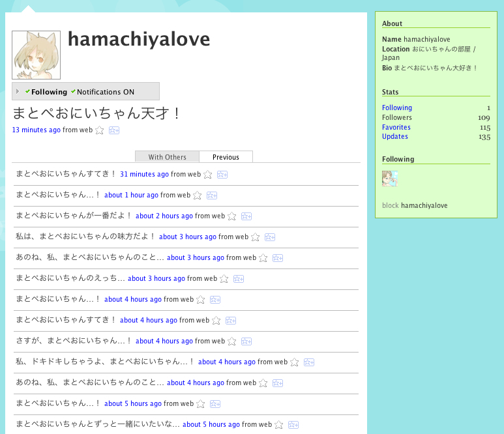Click the reply icon on the まとぺおにいちゃん…! about 5 hours ago tweet

(x=215, y=404)
